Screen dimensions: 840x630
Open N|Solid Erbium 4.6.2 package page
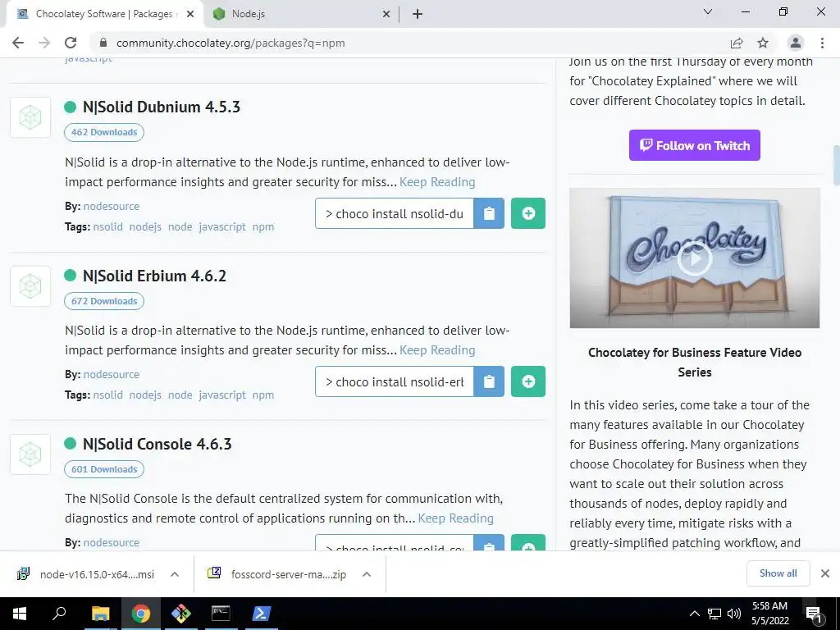coord(154,276)
